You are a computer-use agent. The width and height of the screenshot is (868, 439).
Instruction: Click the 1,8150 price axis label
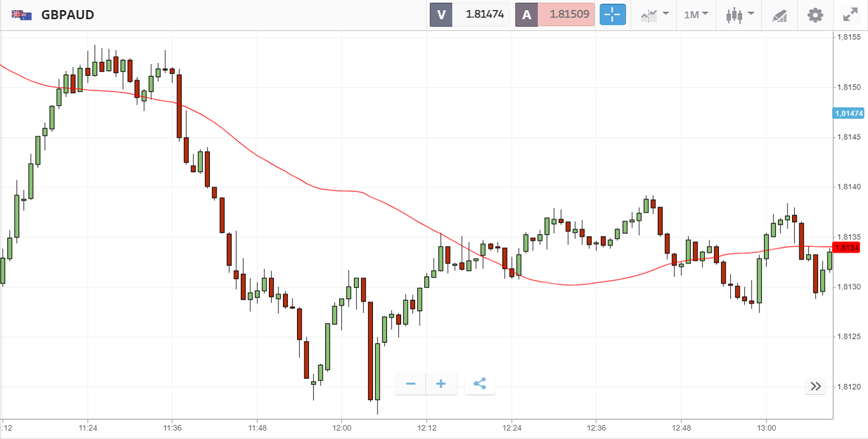pos(848,88)
